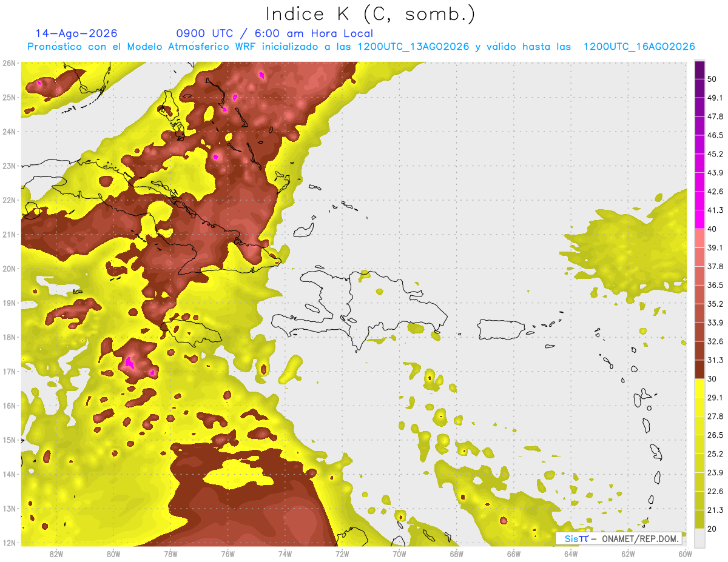Click the color scale value '43.9'
Image resolution: width=728 pixels, height=562 pixels.
point(716,173)
